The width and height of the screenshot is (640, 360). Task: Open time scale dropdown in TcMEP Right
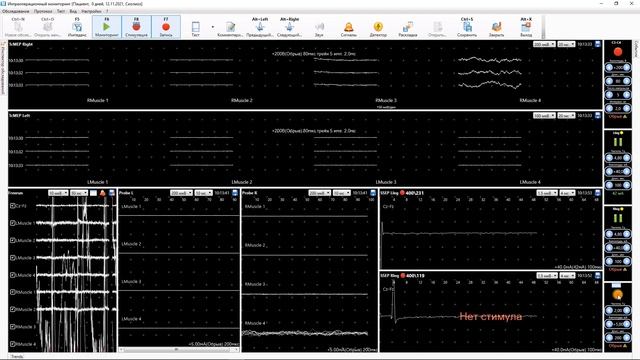point(566,44)
